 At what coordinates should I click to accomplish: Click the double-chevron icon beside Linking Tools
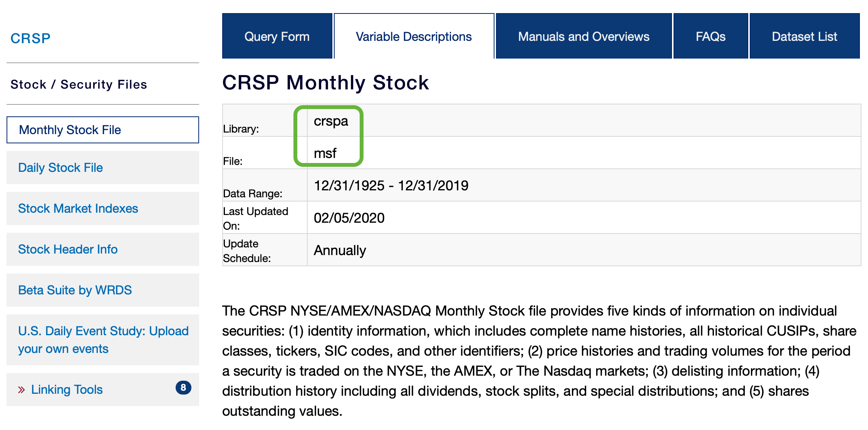pyautogui.click(x=22, y=390)
